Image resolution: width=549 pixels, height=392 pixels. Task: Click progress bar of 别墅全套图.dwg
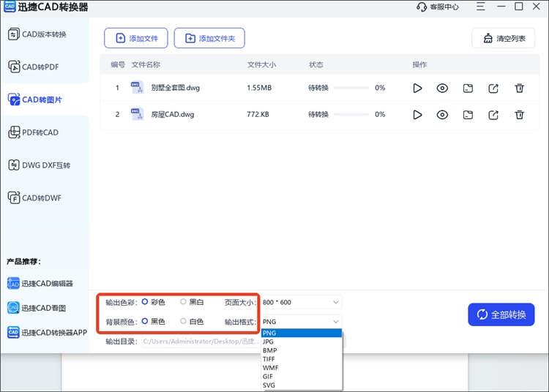coord(351,88)
